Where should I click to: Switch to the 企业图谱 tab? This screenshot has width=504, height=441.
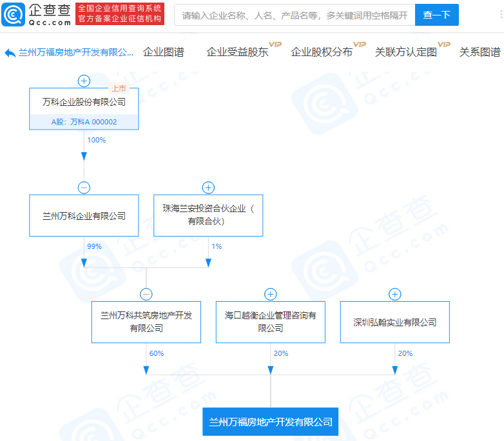tap(164, 52)
